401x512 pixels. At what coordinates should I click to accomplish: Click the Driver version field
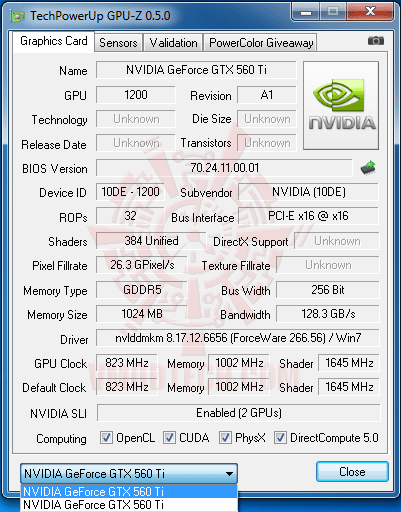pos(238,338)
